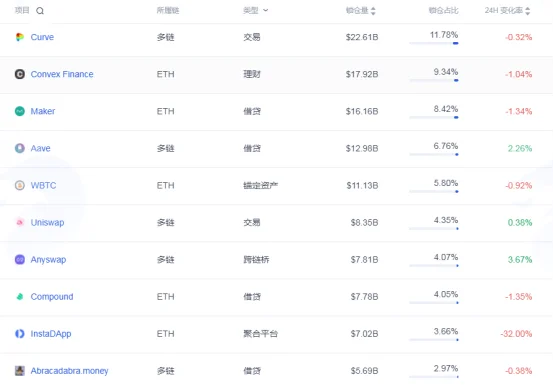Open the Compound project link

tap(52, 297)
